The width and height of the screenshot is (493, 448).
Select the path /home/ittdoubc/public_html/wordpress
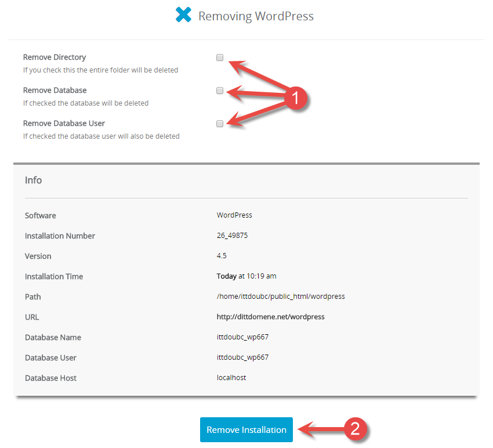(x=281, y=297)
